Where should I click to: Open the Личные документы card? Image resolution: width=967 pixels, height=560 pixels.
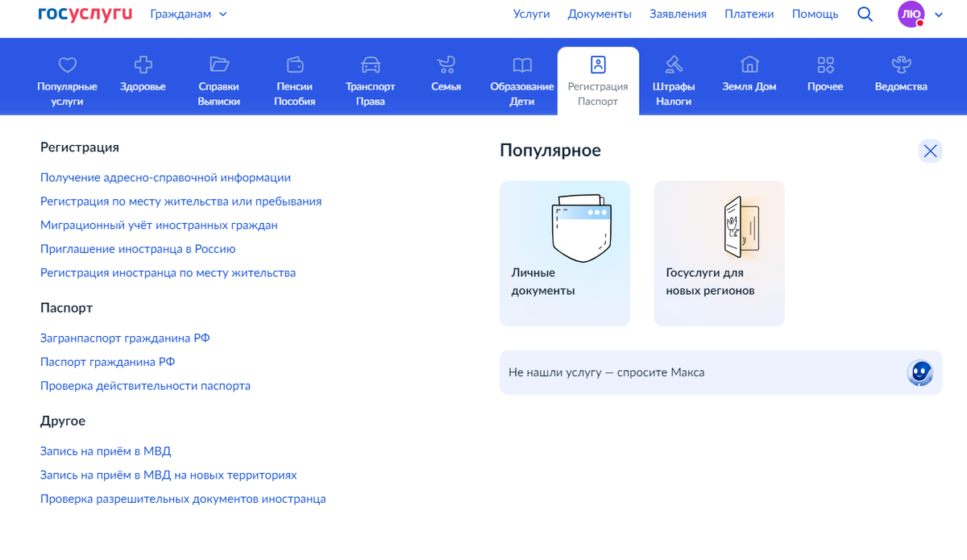coord(565,253)
